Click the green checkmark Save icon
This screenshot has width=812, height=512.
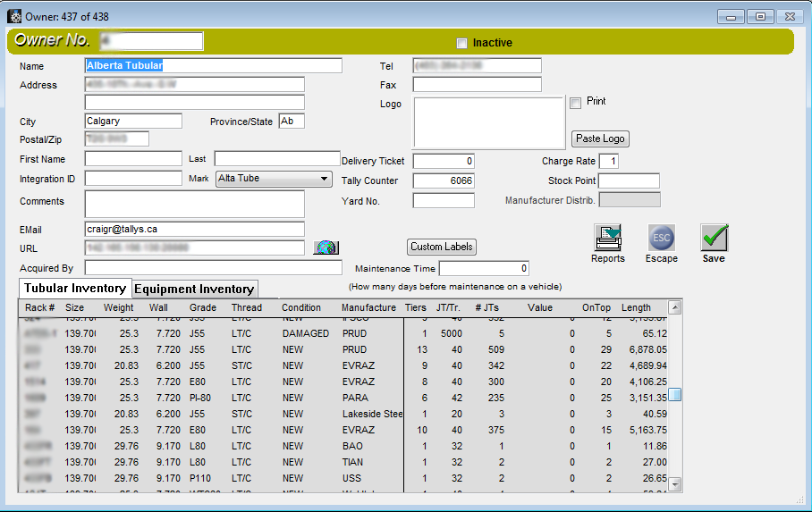coord(714,238)
